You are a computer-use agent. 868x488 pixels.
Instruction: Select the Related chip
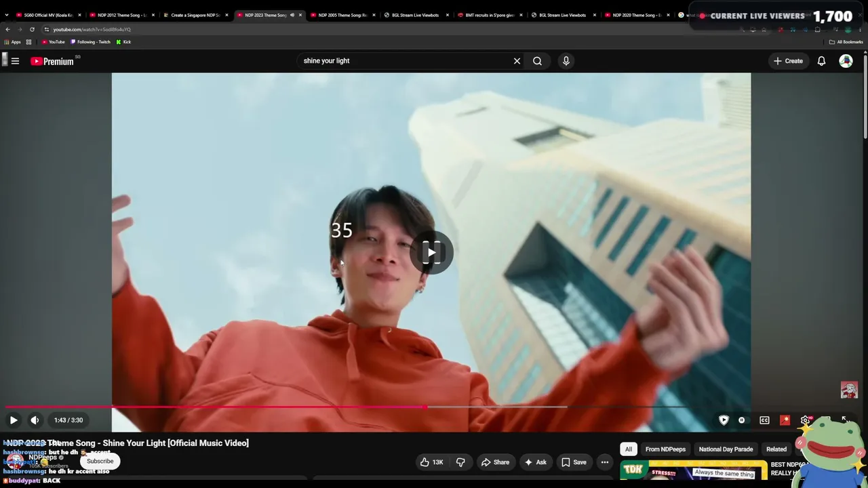(776, 449)
